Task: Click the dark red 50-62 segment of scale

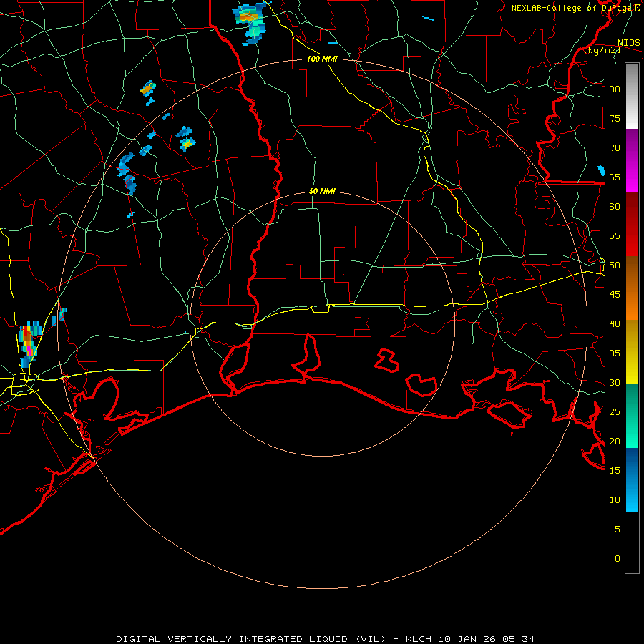Action: coord(632,224)
